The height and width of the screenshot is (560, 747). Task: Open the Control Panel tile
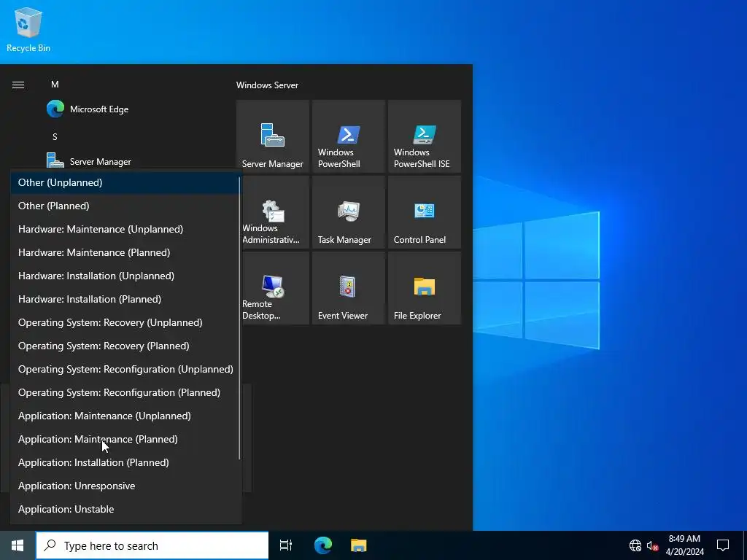click(425, 212)
